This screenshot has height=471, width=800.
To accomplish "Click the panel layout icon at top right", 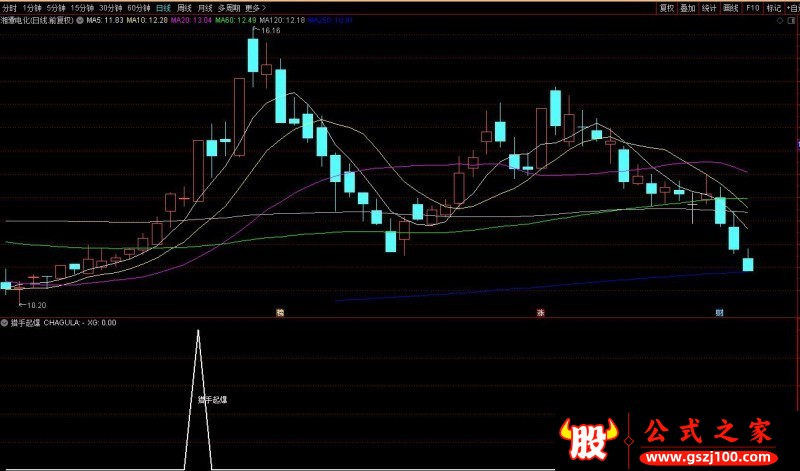I will point(793,21).
